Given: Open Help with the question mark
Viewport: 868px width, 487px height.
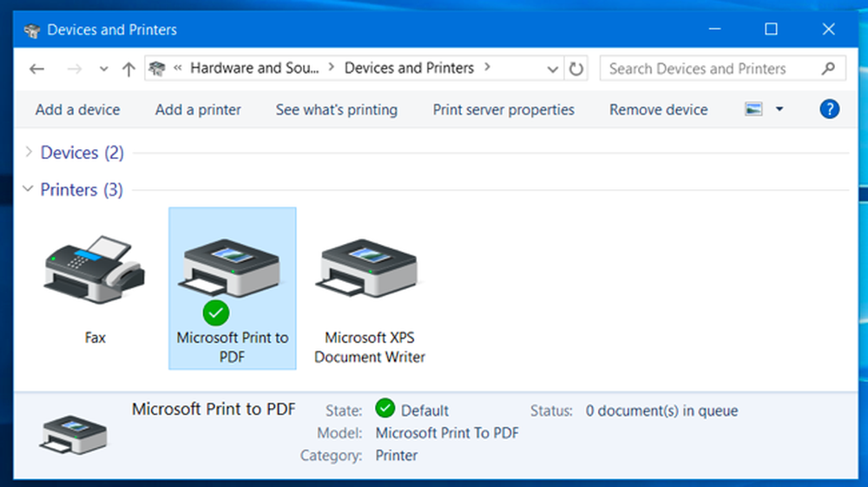Looking at the screenshot, I should 829,109.
